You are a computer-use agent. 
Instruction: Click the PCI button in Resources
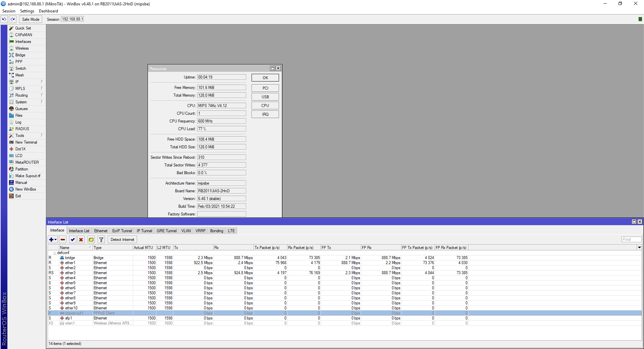265,88
